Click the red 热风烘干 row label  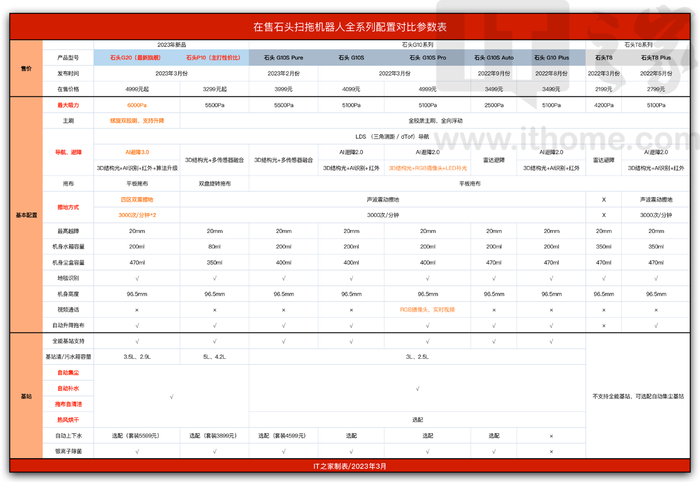point(68,420)
